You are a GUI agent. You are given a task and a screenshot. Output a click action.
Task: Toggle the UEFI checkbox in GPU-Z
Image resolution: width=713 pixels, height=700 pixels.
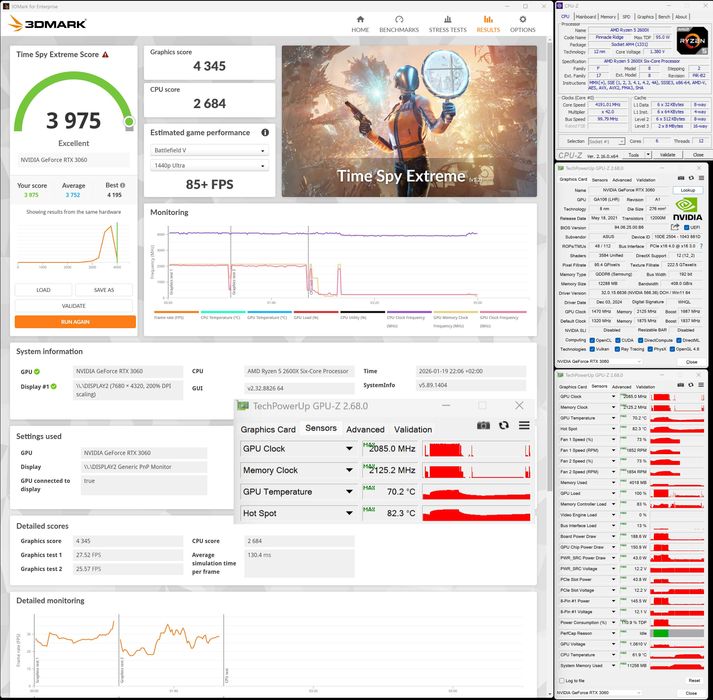[x=687, y=227]
